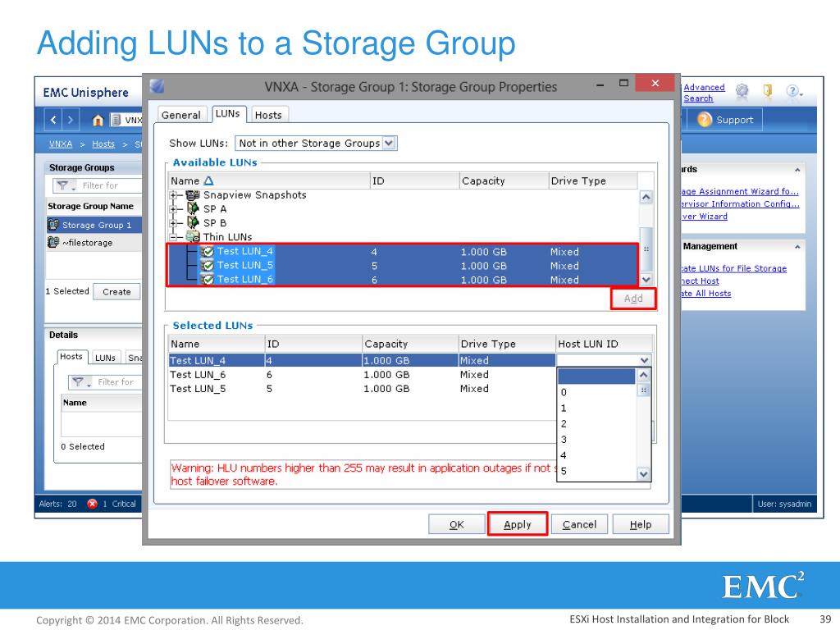This screenshot has height=630, width=840.
Task: Select Test LUN_5 row in Selected LUNs
Action: [362, 388]
